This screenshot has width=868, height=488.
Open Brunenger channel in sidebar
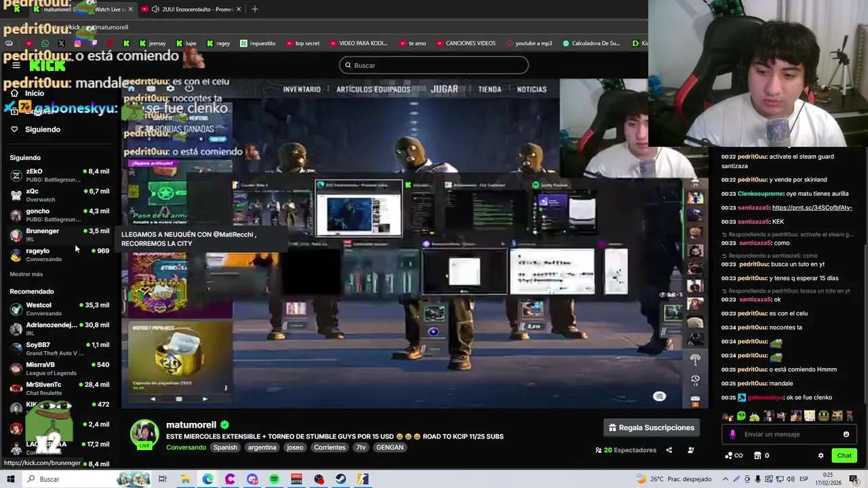[x=60, y=235]
